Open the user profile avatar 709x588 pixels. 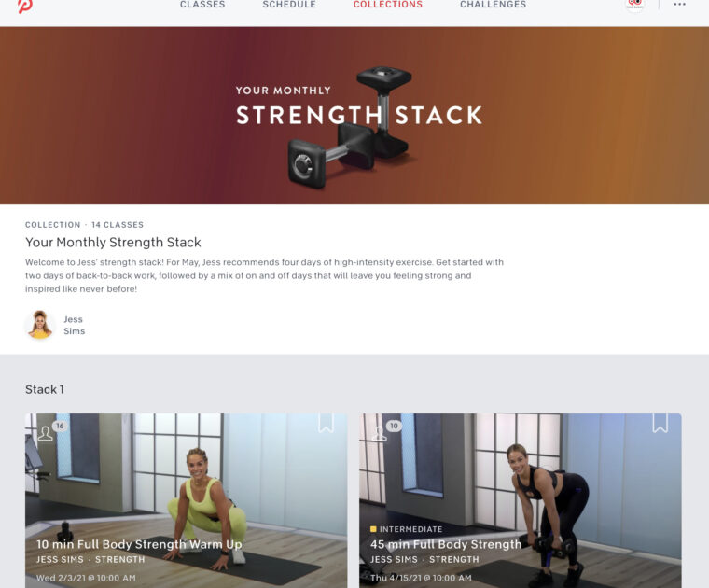coord(635,5)
